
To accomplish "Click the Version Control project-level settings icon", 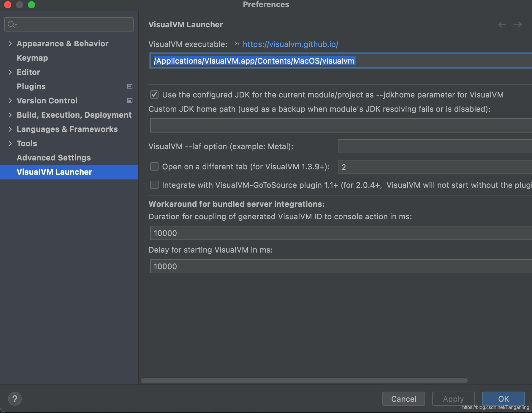I will coord(130,100).
